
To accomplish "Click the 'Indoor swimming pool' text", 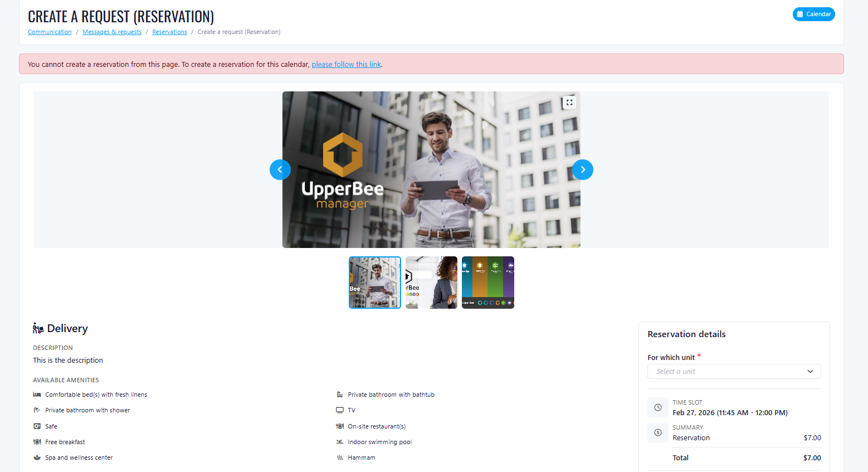I will tap(380, 442).
